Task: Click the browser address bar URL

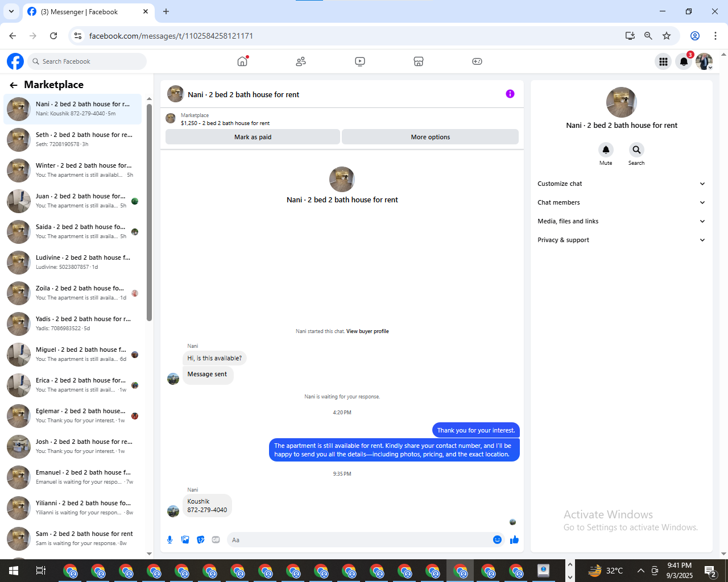Action: coord(171,36)
